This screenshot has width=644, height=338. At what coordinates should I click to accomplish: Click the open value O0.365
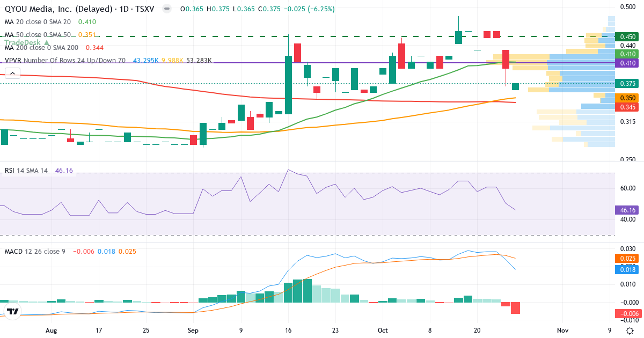[x=192, y=9]
